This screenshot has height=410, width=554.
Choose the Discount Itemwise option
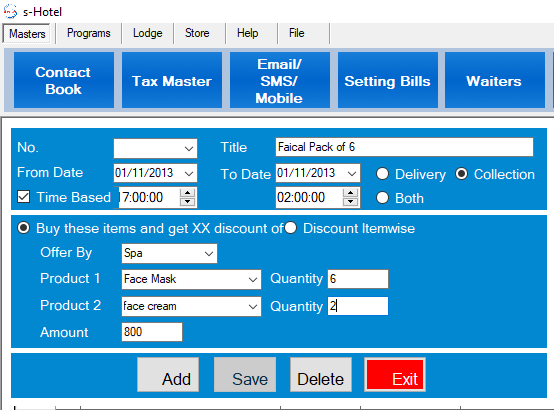pos(290,228)
